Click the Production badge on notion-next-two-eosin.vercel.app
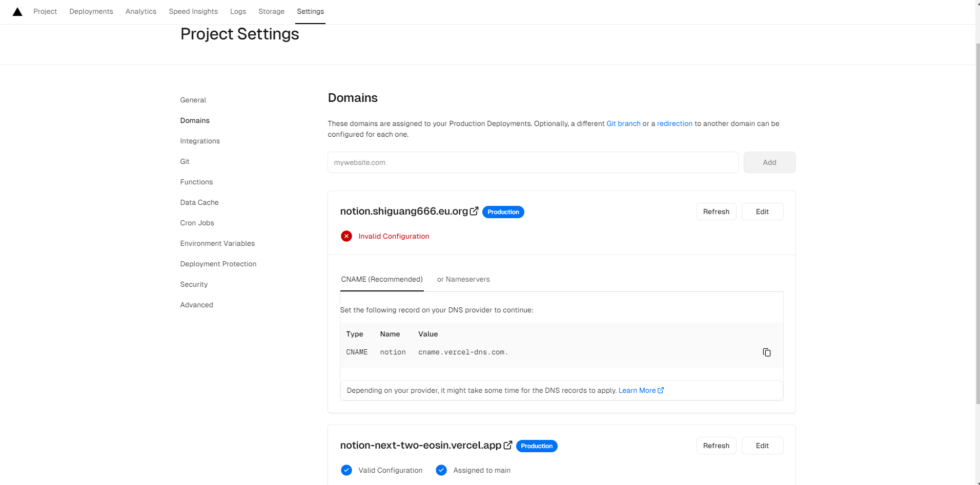This screenshot has width=980, height=485. coord(537,446)
